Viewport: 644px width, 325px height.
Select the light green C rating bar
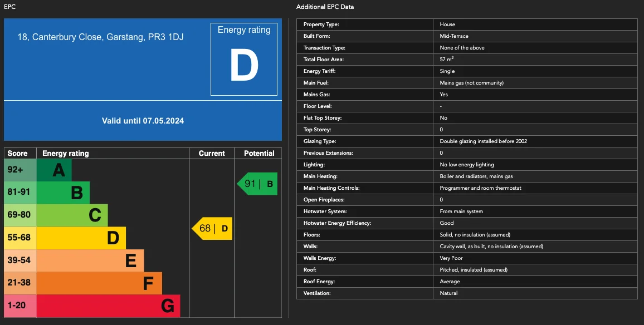(72, 215)
